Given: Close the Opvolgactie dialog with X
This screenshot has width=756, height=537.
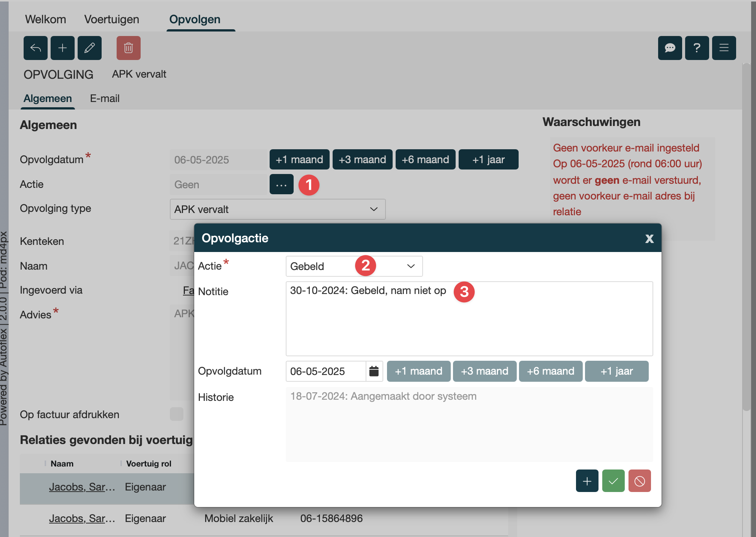Looking at the screenshot, I should tap(649, 239).
